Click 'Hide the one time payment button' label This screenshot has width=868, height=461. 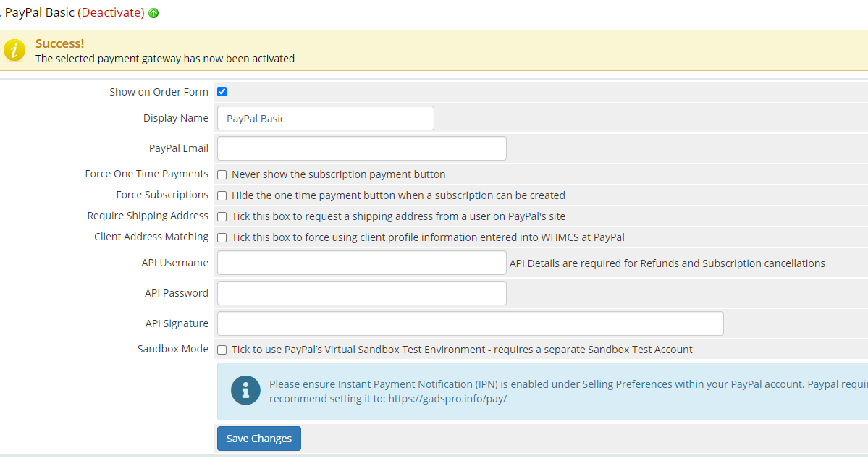point(398,195)
